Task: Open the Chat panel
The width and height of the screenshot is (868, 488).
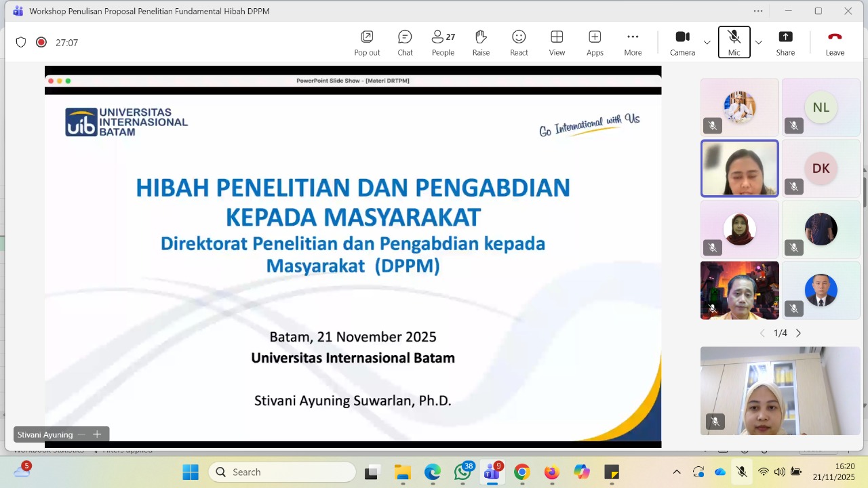Action: [x=405, y=43]
